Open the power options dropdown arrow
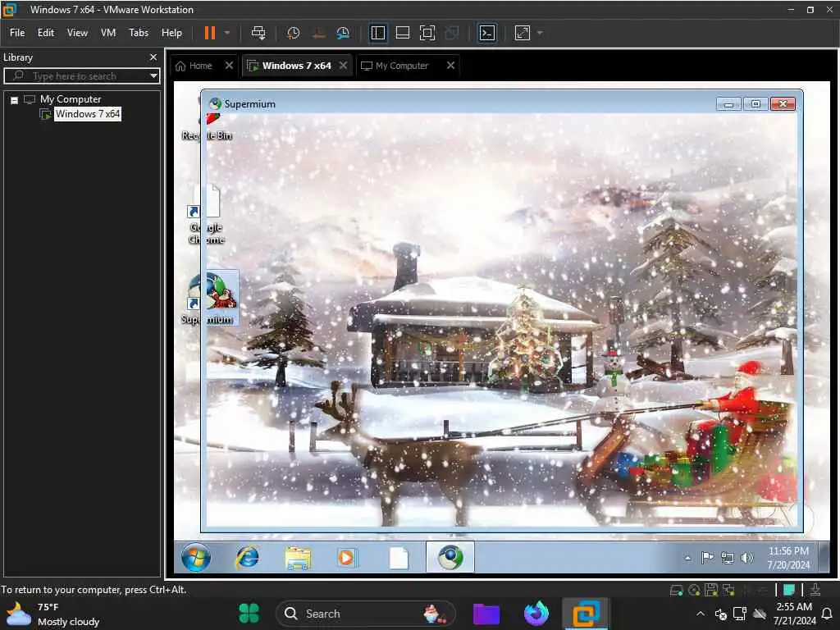The width and height of the screenshot is (840, 630). [x=227, y=33]
